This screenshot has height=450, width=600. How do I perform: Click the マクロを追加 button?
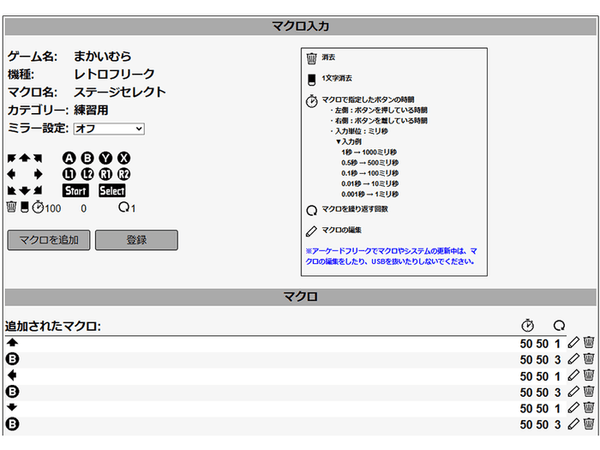click(x=49, y=240)
